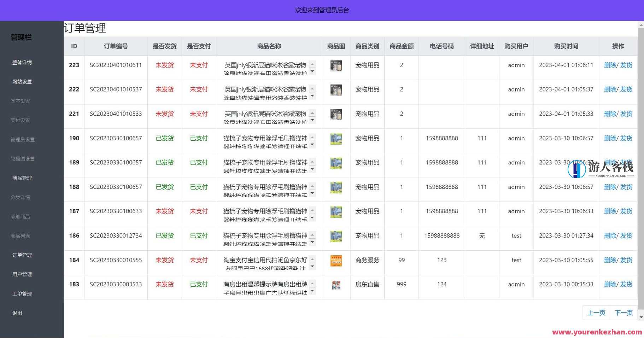This screenshot has height=338, width=644.
Task: Open 轮播图设置 carousel settings
Action: pos(22,158)
